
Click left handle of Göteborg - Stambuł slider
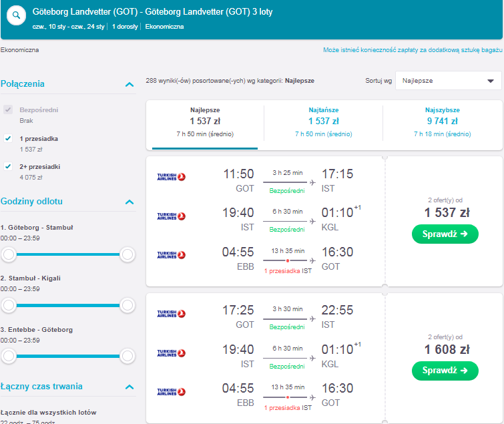click(x=9, y=254)
